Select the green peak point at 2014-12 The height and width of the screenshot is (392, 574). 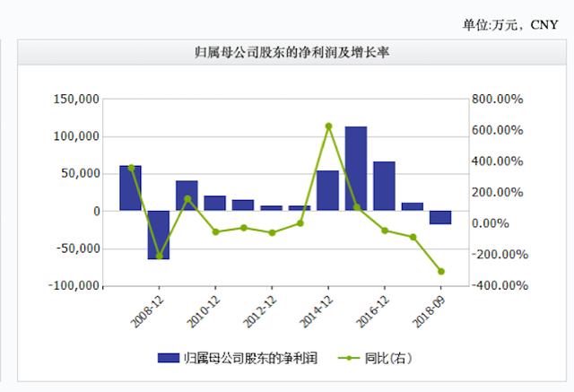point(328,126)
